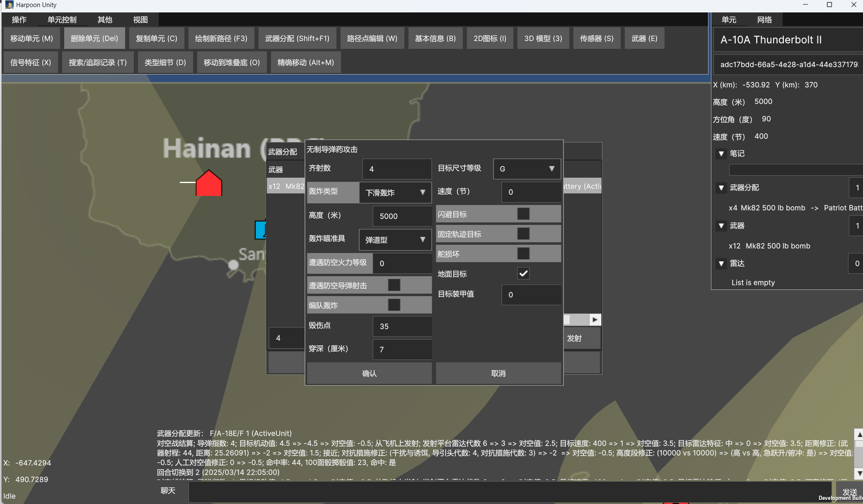This screenshot has height=504, width=863.
Task: Click the blue unit icon on the map
Action: 260,230
